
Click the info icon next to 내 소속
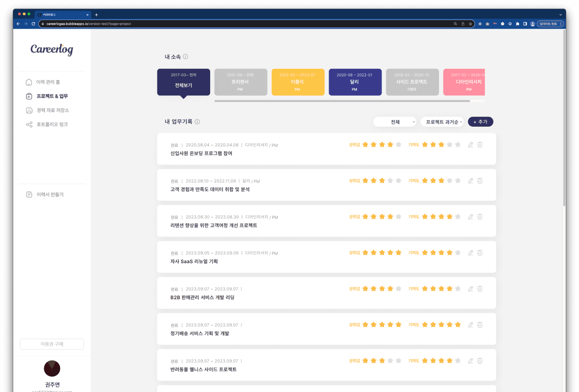186,57
